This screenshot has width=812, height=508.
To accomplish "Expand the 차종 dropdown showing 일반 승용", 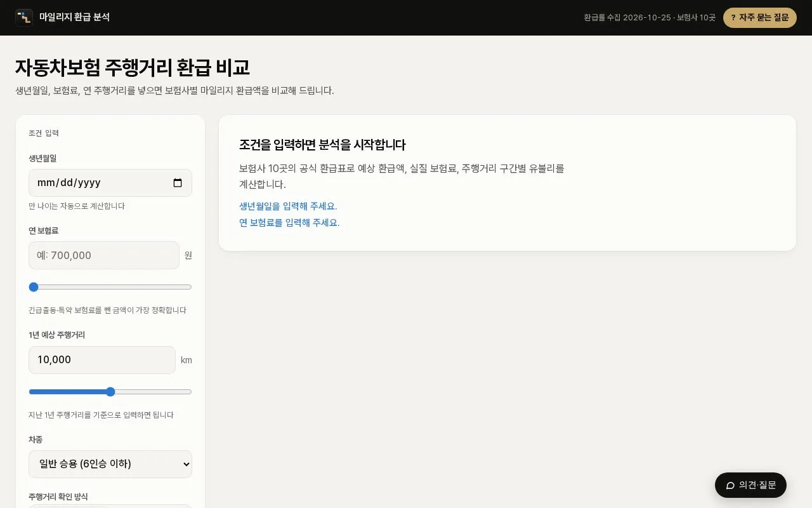I will point(110,464).
